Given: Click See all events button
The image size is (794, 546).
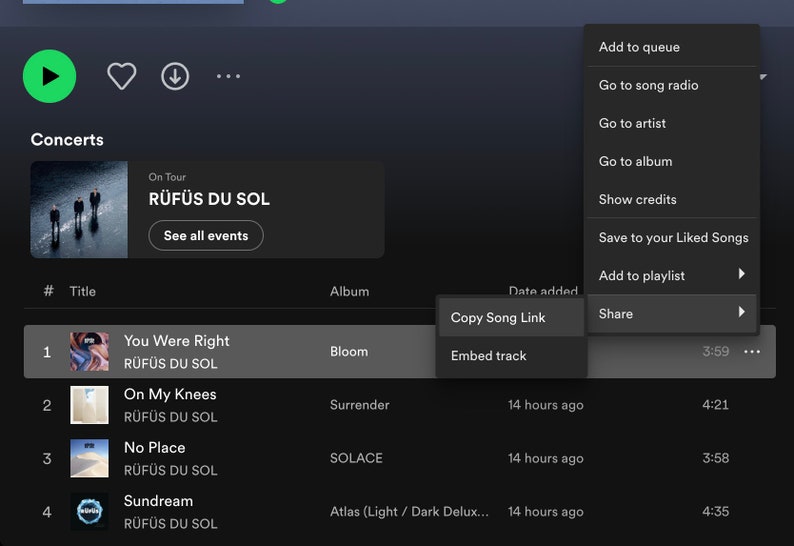Looking at the screenshot, I should point(206,236).
